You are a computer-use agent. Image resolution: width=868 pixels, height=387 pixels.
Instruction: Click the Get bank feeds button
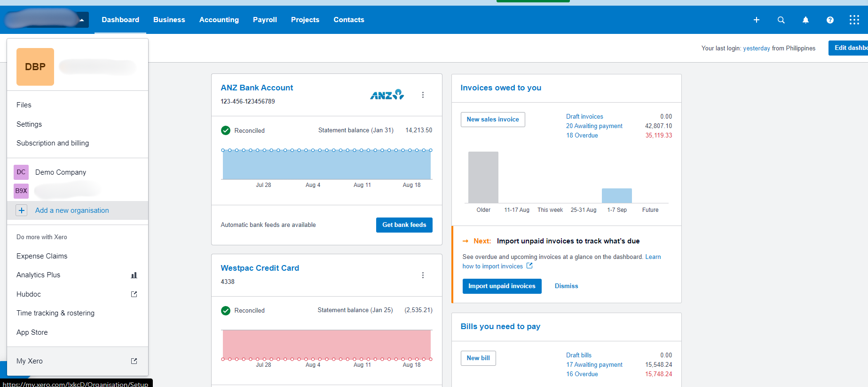pyautogui.click(x=404, y=225)
